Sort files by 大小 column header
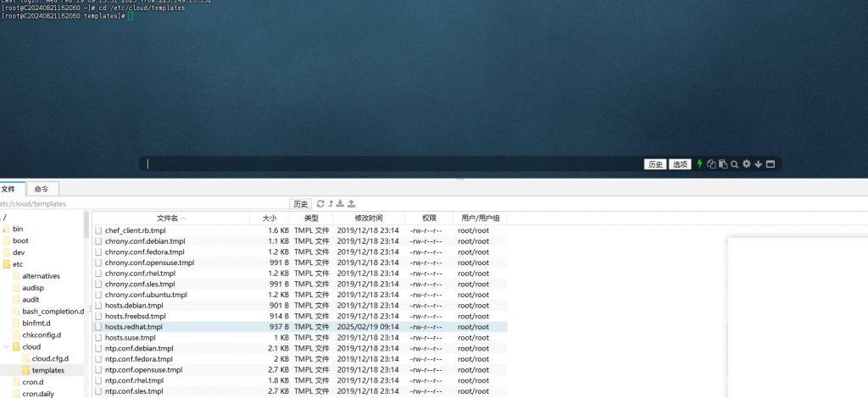Screen dimensions: 868x398 tap(270, 218)
